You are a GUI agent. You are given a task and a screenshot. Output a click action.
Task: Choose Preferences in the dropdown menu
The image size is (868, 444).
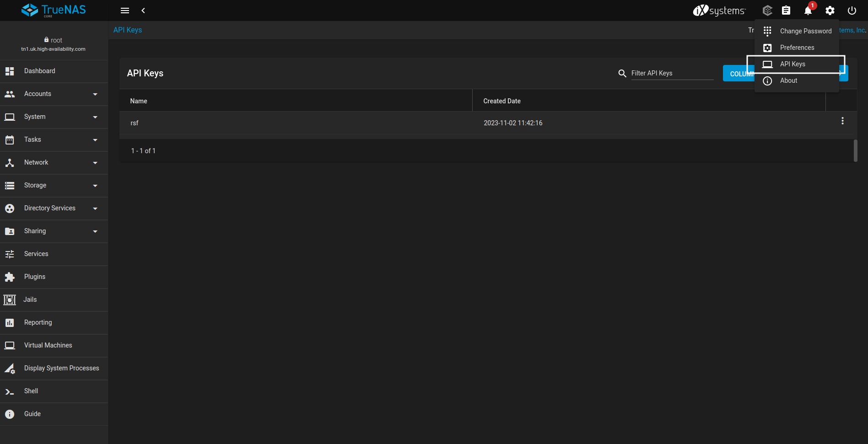point(797,48)
